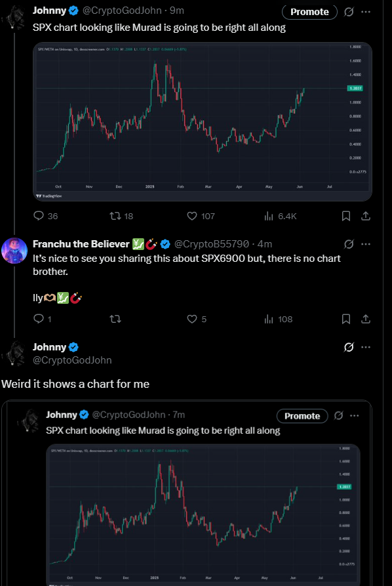The image size is (392, 586).
Task: Open Grok icon on Johnny's top post
Action: click(349, 12)
